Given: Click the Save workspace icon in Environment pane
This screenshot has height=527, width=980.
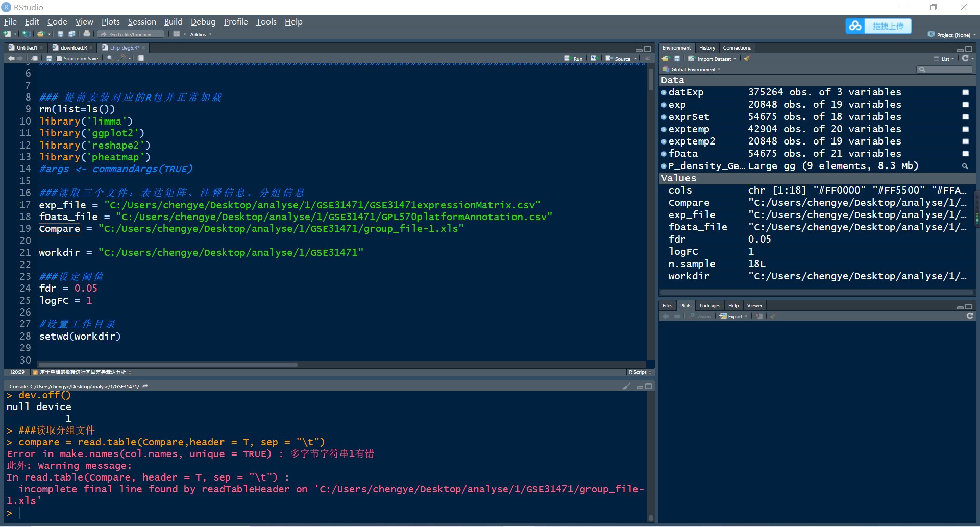Looking at the screenshot, I should [x=677, y=59].
